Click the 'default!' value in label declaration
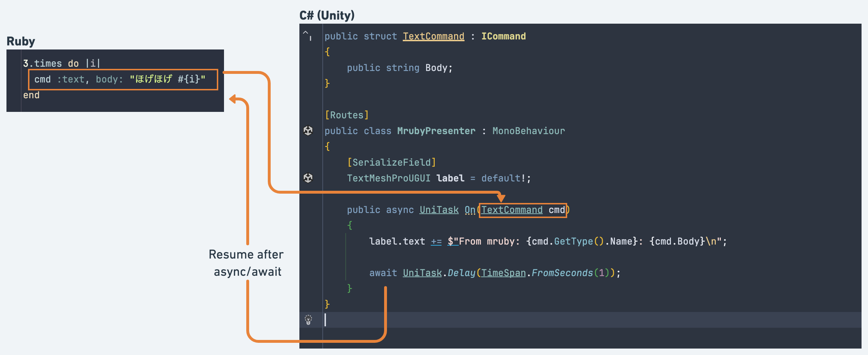Viewport: 868px width, 355px height. [503, 178]
